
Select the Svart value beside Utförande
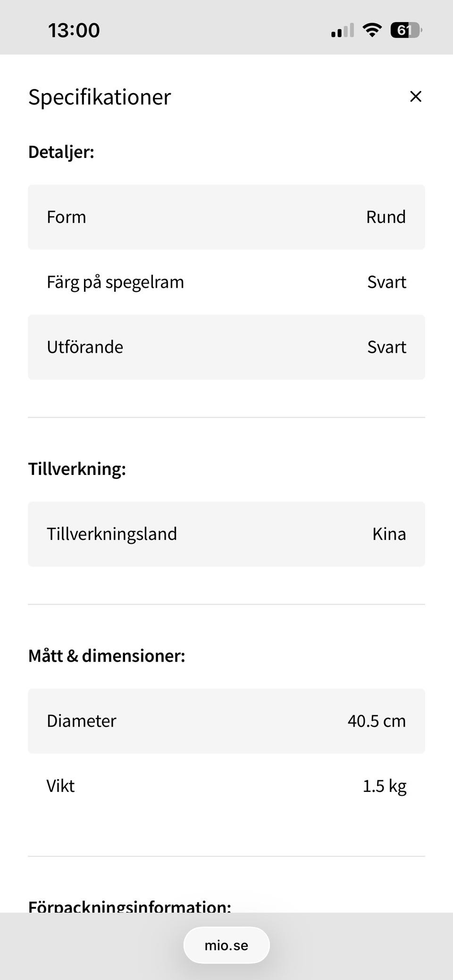tap(386, 347)
